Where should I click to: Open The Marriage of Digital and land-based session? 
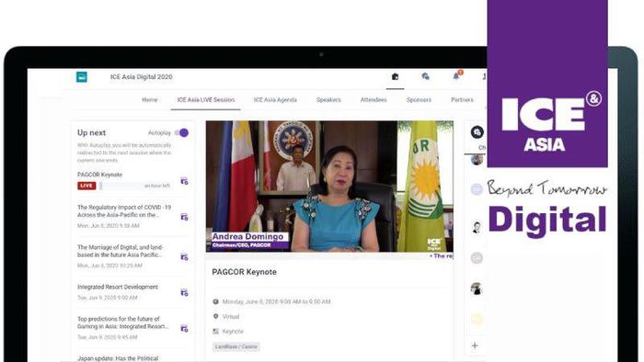tap(120, 251)
